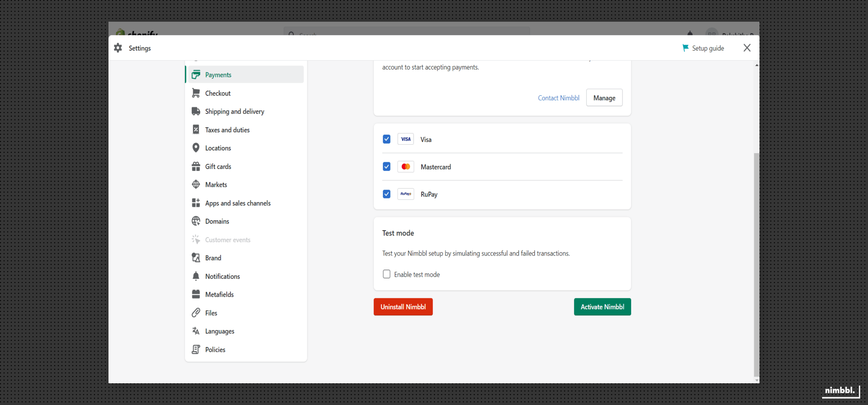The image size is (868, 405).
Task: Click the Apps and sales channels grid icon
Action: click(196, 203)
